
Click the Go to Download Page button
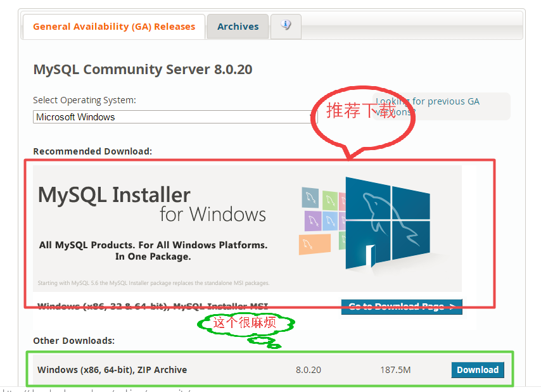click(402, 307)
